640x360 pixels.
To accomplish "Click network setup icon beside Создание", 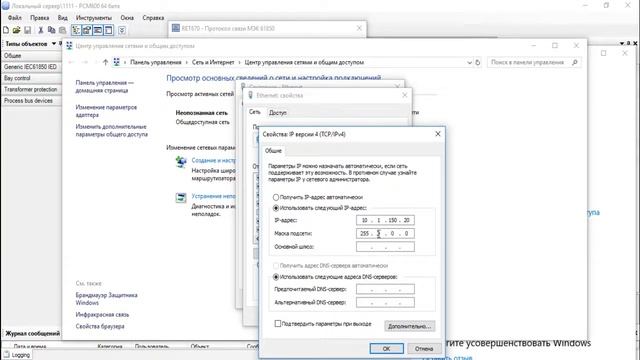I will tap(181, 162).
